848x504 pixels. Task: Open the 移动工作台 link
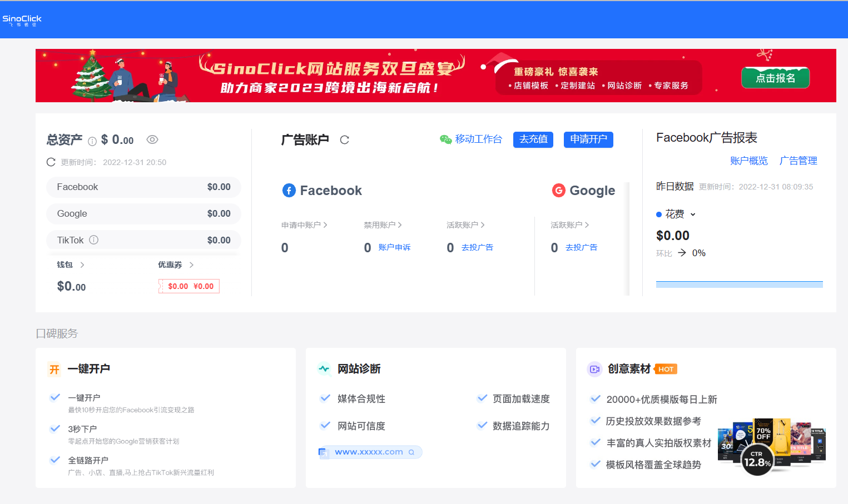pos(478,139)
